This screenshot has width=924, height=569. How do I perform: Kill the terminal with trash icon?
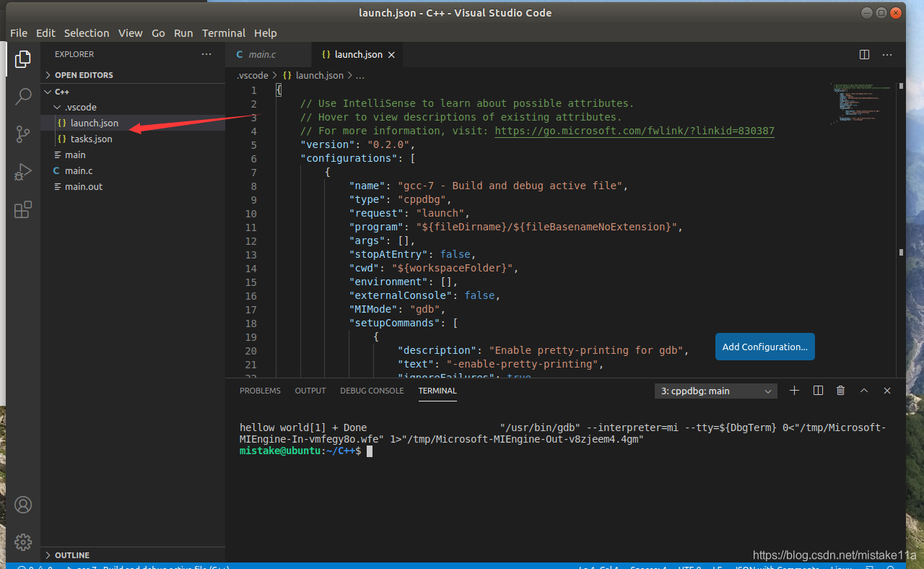841,391
